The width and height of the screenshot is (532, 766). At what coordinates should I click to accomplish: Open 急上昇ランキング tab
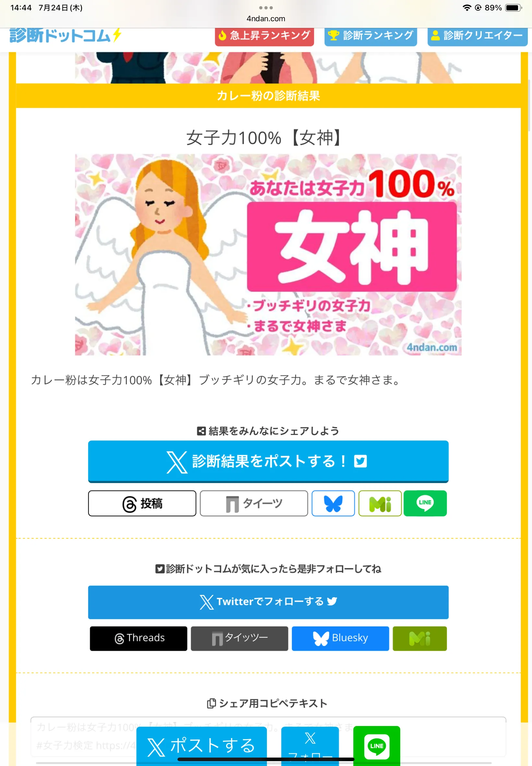(264, 36)
